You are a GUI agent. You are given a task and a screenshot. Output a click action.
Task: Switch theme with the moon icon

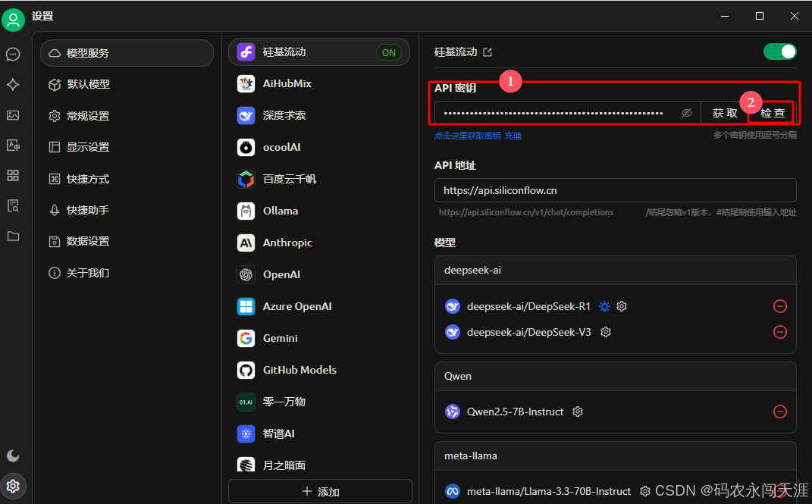(x=13, y=456)
